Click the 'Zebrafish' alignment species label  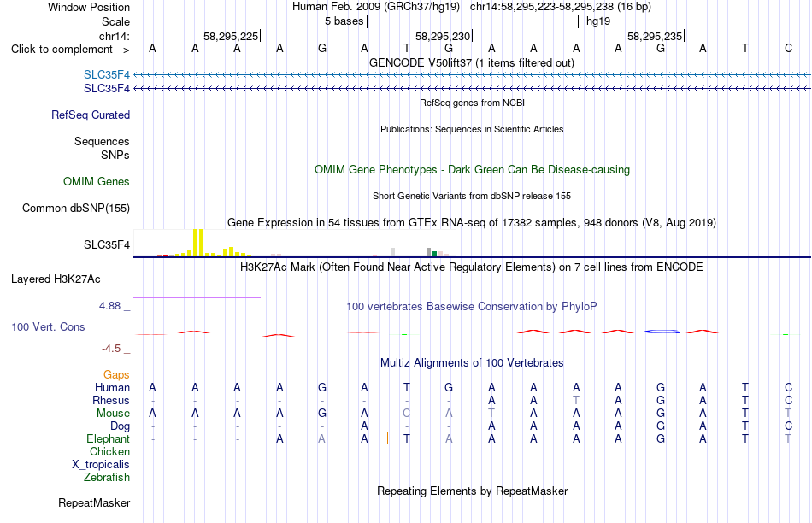107,478
